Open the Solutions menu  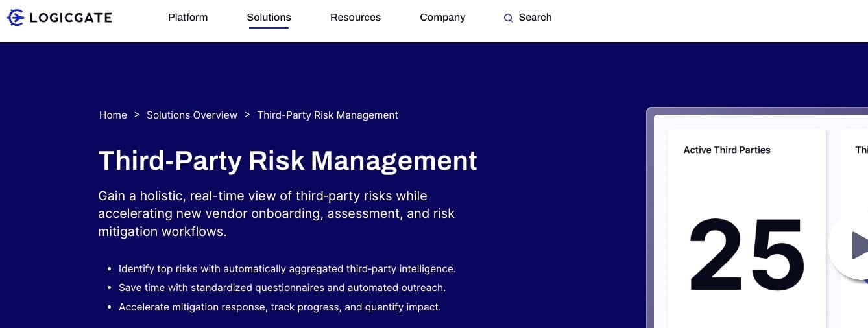click(269, 18)
